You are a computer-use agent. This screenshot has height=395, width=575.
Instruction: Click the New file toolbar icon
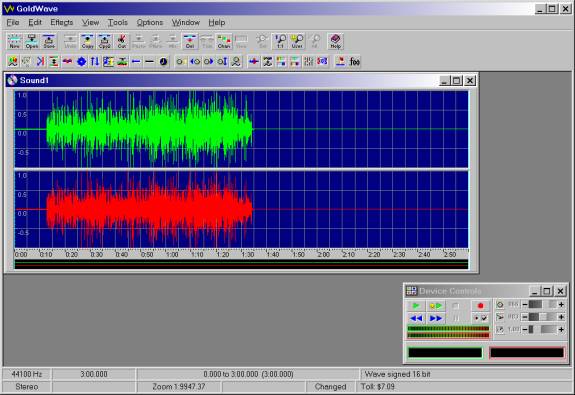(x=15, y=41)
